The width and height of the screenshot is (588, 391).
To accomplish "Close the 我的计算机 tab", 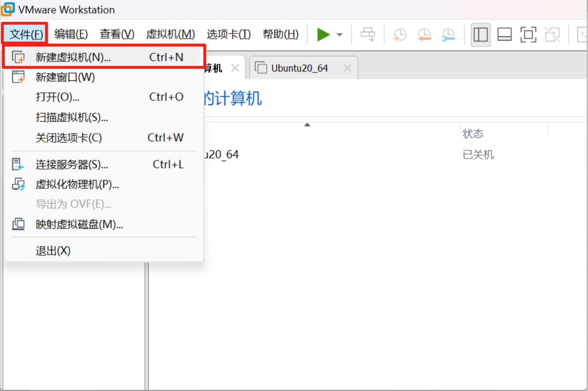I will [235, 68].
